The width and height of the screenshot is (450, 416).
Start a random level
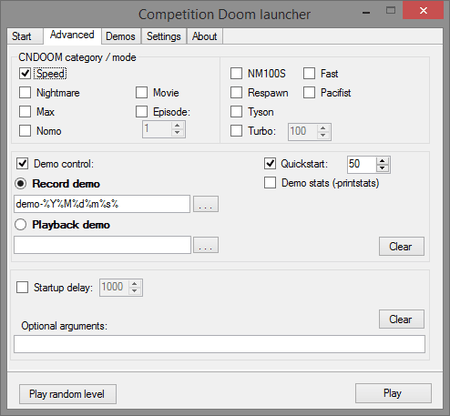68,394
